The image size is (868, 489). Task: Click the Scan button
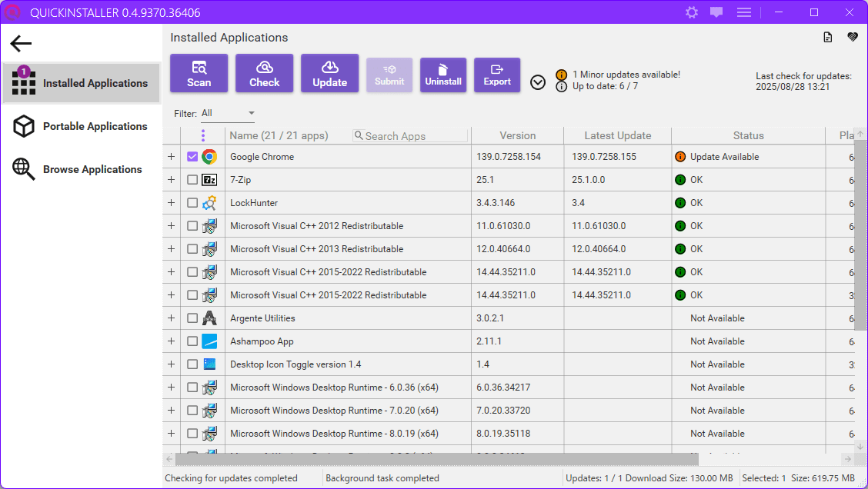(x=199, y=73)
